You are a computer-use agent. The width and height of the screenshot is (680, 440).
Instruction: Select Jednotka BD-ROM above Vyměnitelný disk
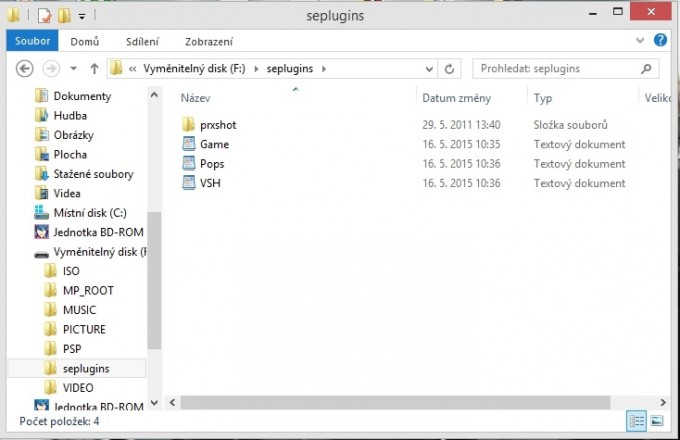click(98, 232)
